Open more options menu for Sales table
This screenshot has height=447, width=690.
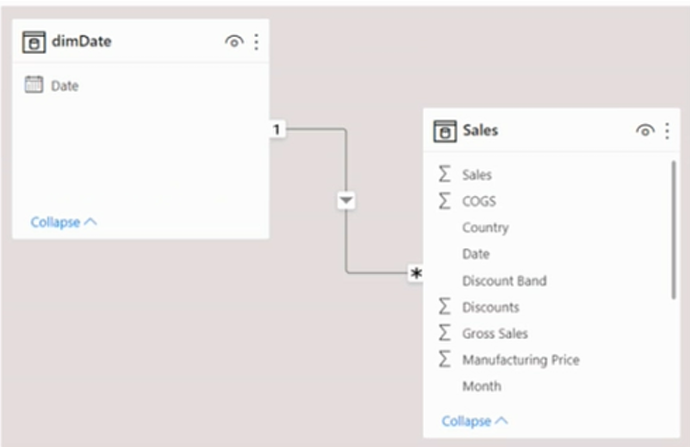click(667, 131)
